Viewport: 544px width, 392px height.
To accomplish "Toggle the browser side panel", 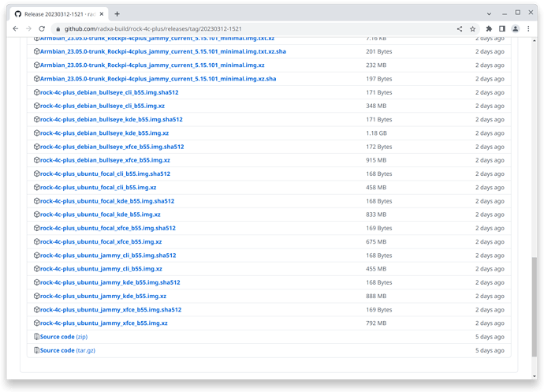I will click(x=502, y=29).
